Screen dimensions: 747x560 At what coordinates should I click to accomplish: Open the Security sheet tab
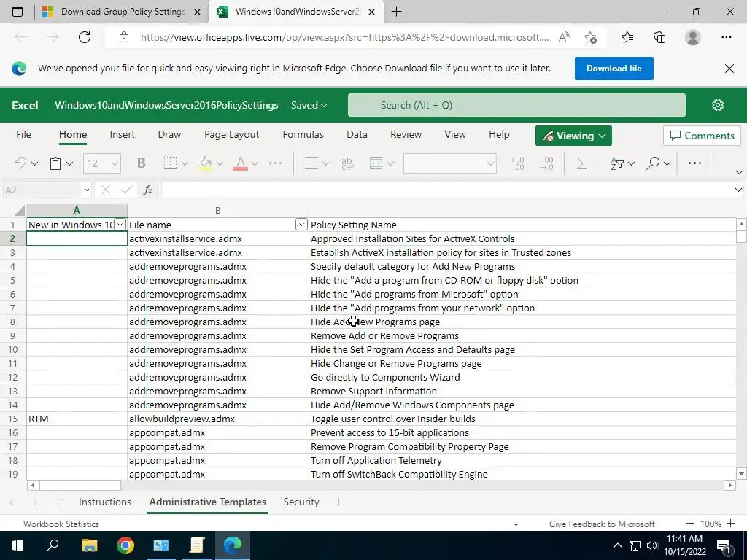[x=301, y=502]
